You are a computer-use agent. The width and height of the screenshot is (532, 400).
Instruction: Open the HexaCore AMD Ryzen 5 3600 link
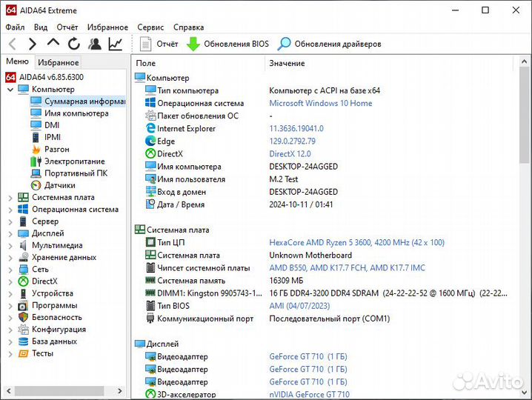click(356, 242)
